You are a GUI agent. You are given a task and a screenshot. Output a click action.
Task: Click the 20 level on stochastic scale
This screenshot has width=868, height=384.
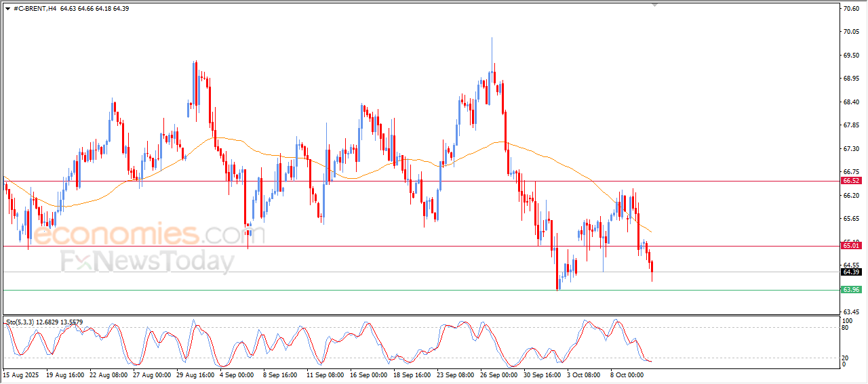tap(845, 358)
